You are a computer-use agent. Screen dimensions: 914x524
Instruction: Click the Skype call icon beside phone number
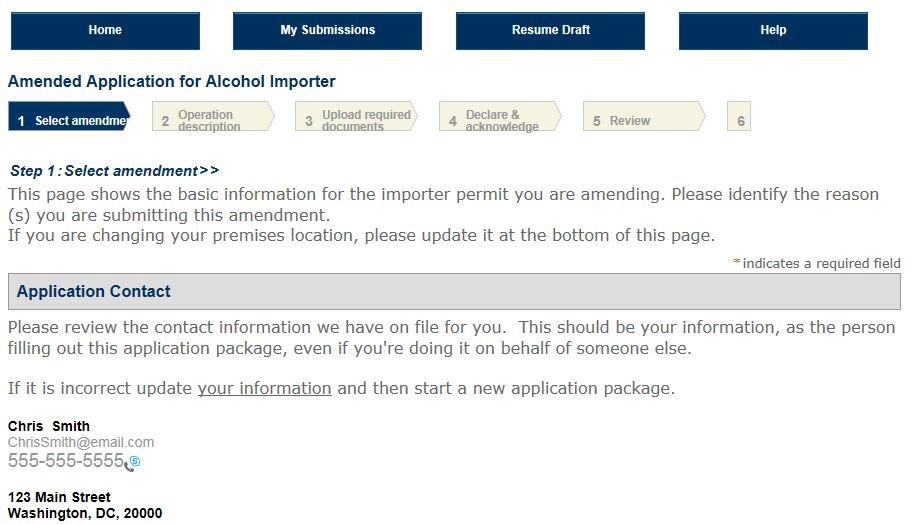click(132, 463)
